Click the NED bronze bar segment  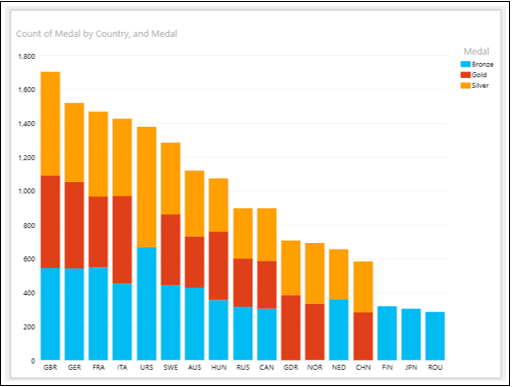coord(339,330)
